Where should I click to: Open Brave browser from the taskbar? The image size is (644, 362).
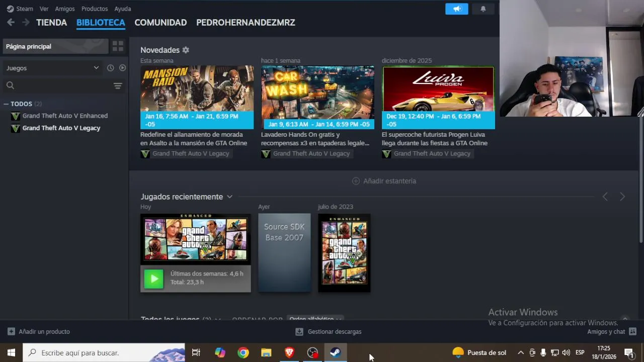point(289,352)
